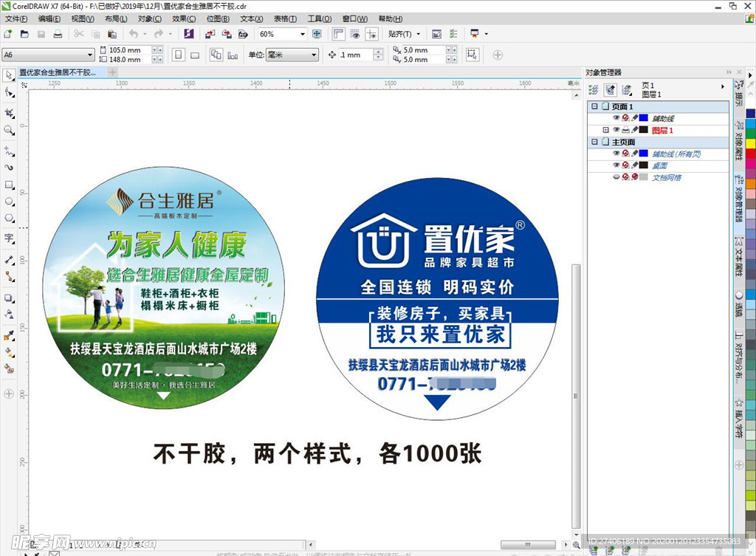Collapse the 页面 1 tree node

tap(594, 106)
